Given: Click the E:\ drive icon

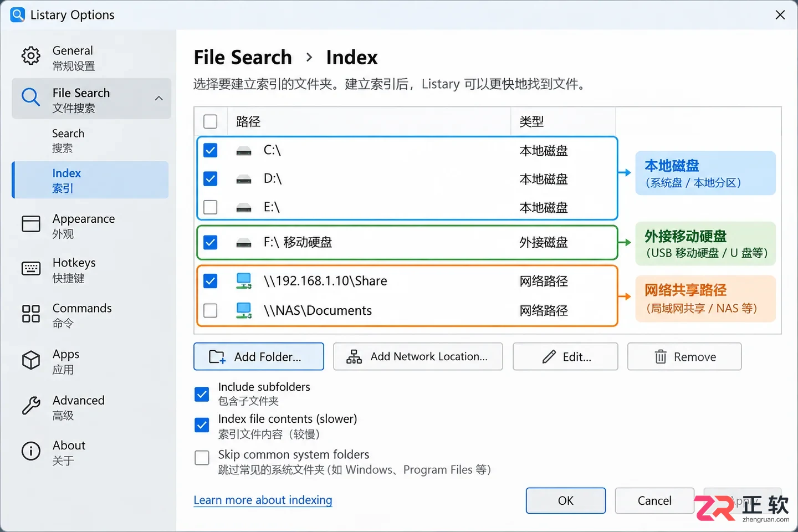Looking at the screenshot, I should (244, 208).
